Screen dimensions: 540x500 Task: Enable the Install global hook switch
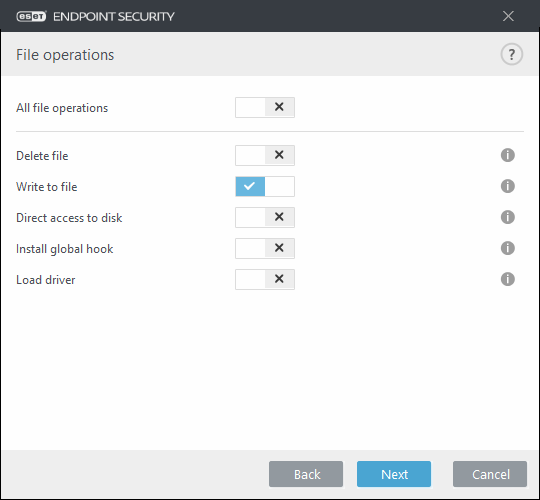(x=265, y=248)
